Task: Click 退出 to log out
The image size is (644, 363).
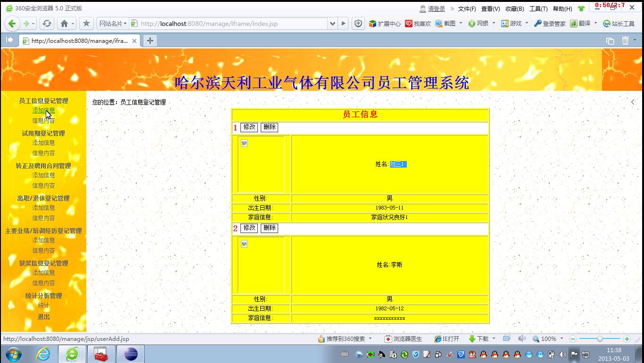Action: click(43, 317)
